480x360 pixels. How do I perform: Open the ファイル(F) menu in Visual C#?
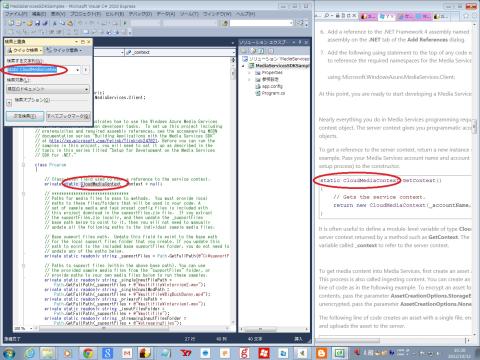pyautogui.click(x=16, y=14)
